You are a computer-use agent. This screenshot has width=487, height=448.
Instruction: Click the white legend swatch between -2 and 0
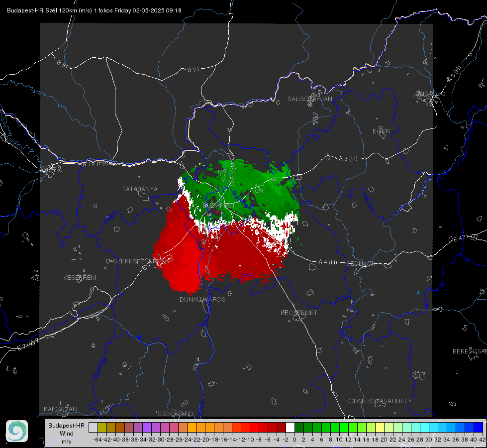(290, 427)
